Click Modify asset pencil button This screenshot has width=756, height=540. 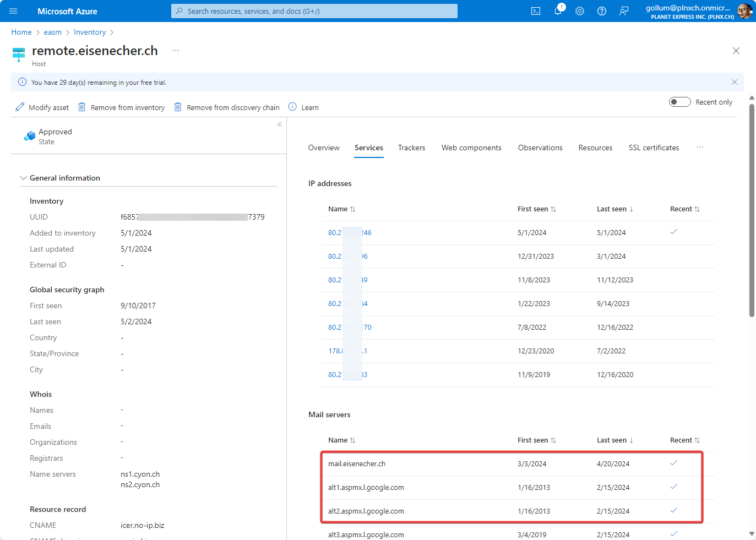[x=42, y=107]
